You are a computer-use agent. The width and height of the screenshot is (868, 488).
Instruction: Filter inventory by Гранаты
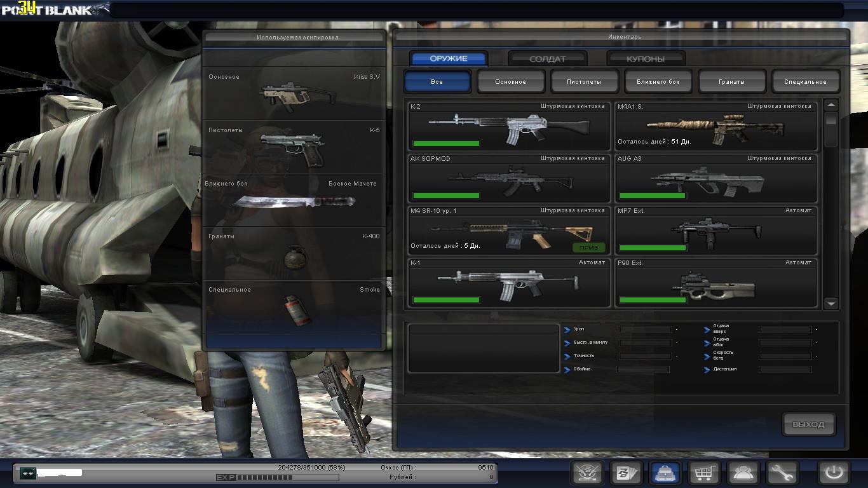point(732,81)
